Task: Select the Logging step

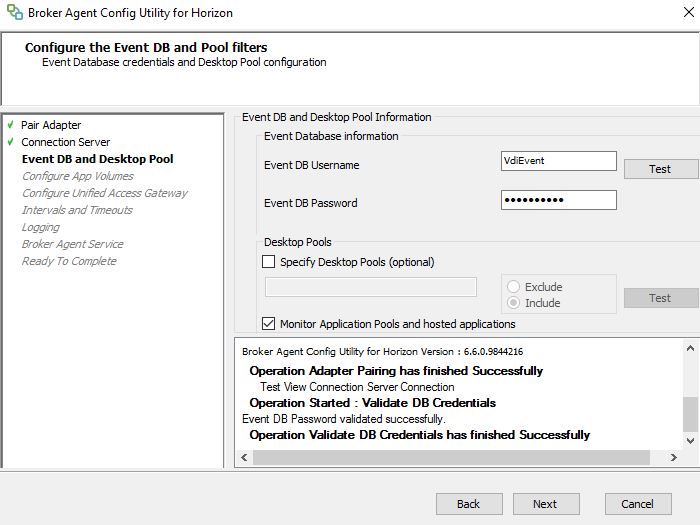Action: 41,227
